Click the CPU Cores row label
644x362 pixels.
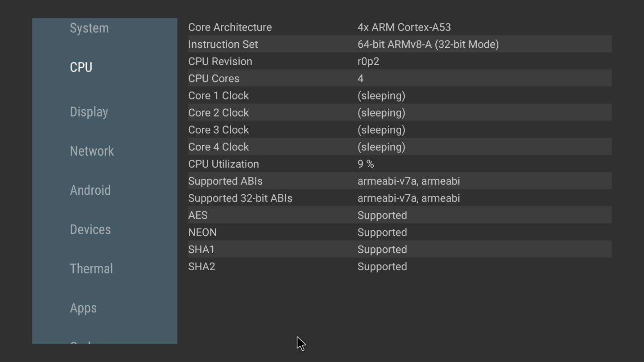pyautogui.click(x=214, y=79)
